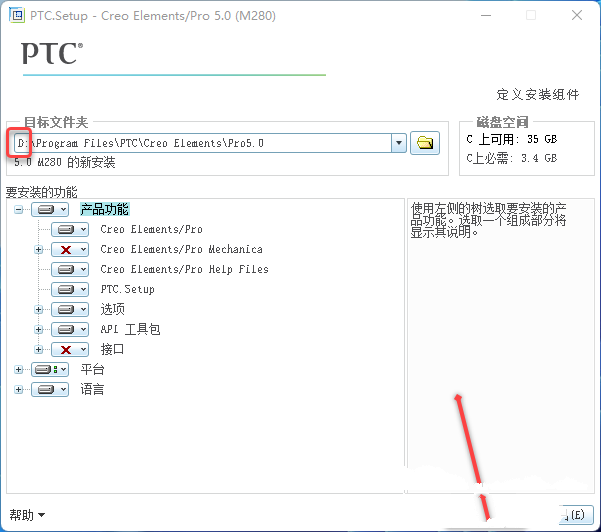Select 选项 tree label
Screen dimensions: 601x532
point(112,309)
